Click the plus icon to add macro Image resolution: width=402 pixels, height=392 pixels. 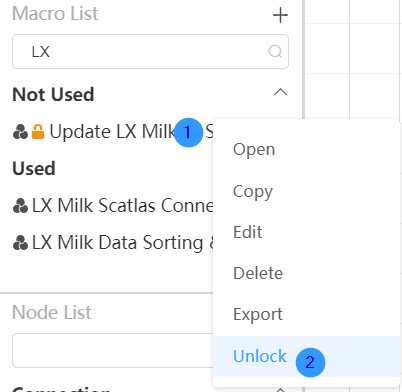coord(280,15)
